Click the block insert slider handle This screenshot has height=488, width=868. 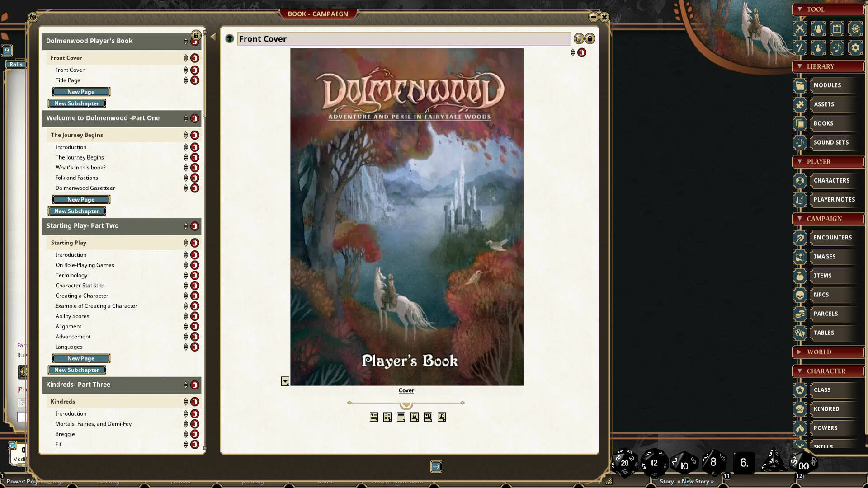click(x=406, y=404)
